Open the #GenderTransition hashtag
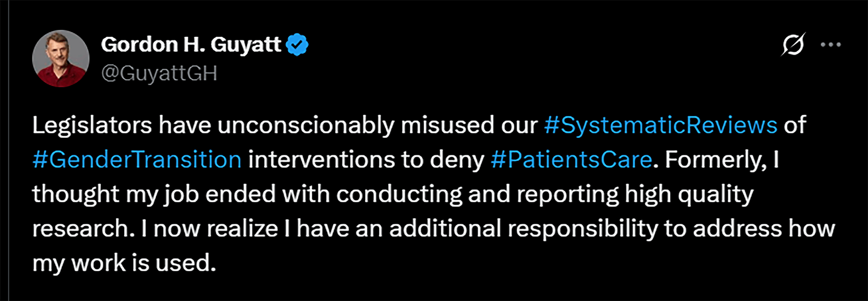The height and width of the screenshot is (301, 868). tap(137, 160)
